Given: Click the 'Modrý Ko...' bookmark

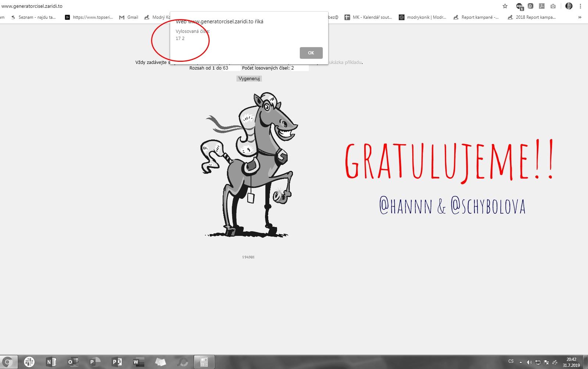Looking at the screenshot, I should tap(157, 17).
